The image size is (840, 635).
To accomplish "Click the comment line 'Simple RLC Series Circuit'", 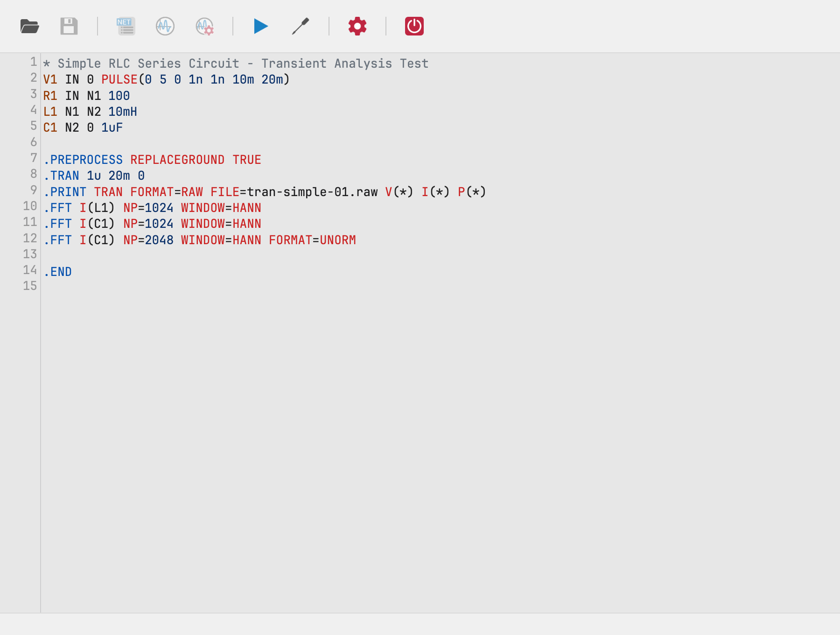I will coord(236,63).
